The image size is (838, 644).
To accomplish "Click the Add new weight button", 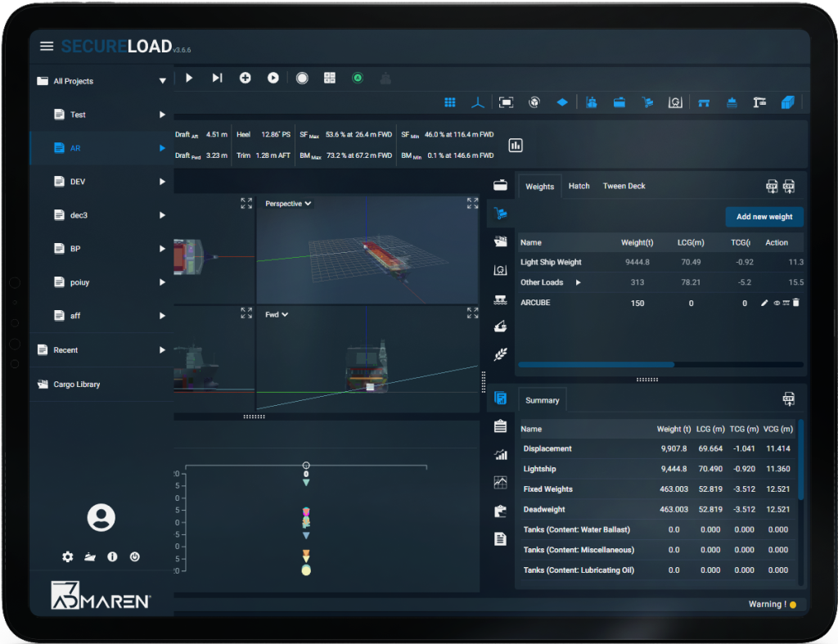I will tap(764, 216).
